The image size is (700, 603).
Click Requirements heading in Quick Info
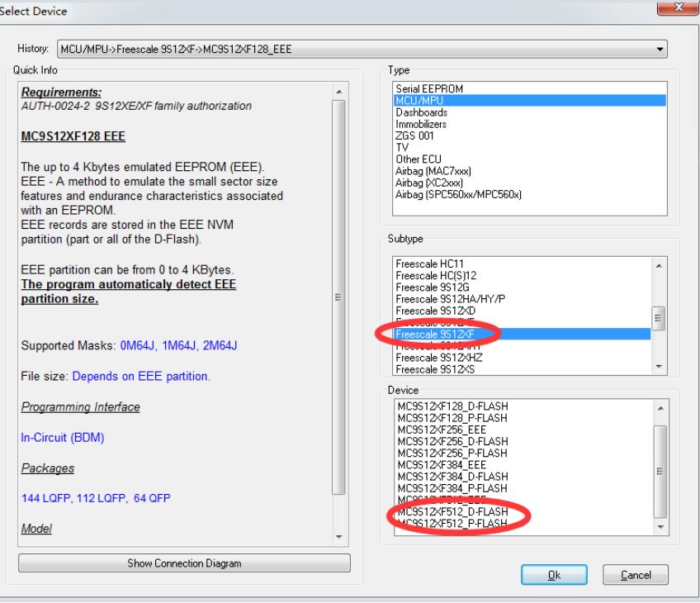click(x=61, y=92)
